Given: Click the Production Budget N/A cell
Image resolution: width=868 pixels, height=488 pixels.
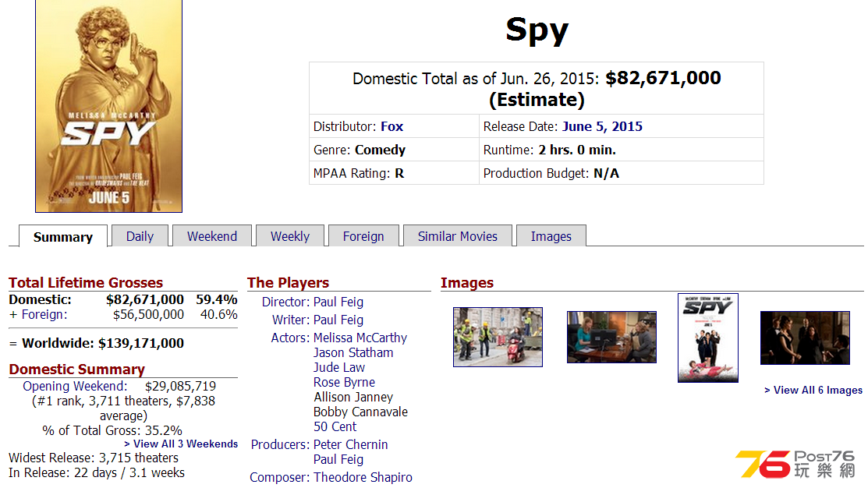Looking at the screenshot, I should coord(621,173).
